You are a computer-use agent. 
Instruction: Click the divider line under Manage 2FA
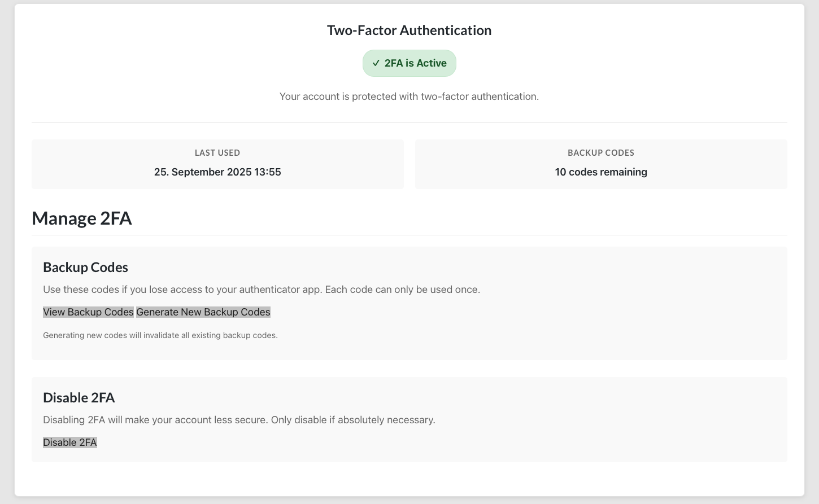pyautogui.click(x=409, y=235)
